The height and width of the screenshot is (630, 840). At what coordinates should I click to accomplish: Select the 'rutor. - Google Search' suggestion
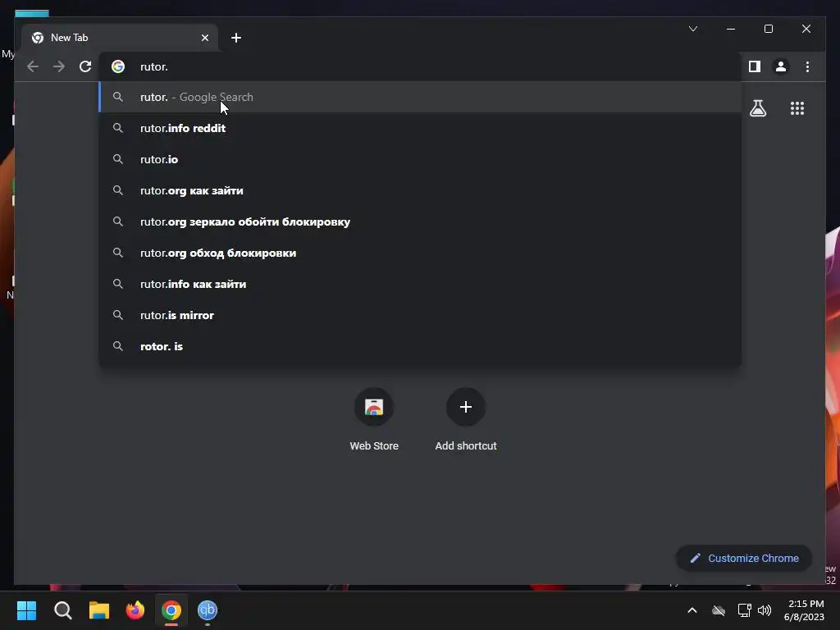421,97
